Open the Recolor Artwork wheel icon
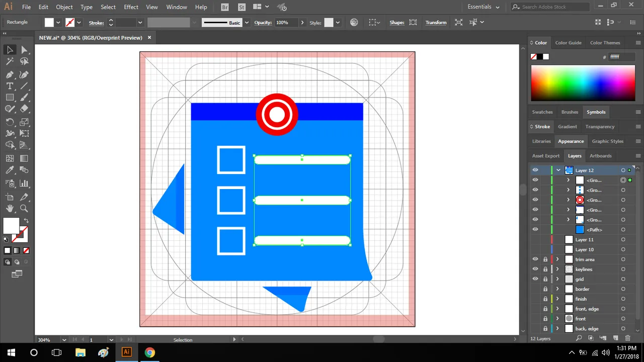 [x=354, y=22]
